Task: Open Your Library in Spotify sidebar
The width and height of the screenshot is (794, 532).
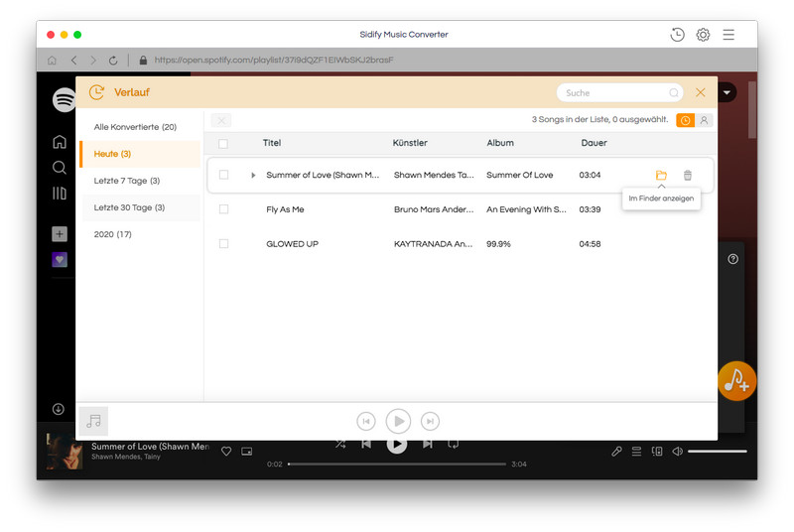Action: point(60,194)
